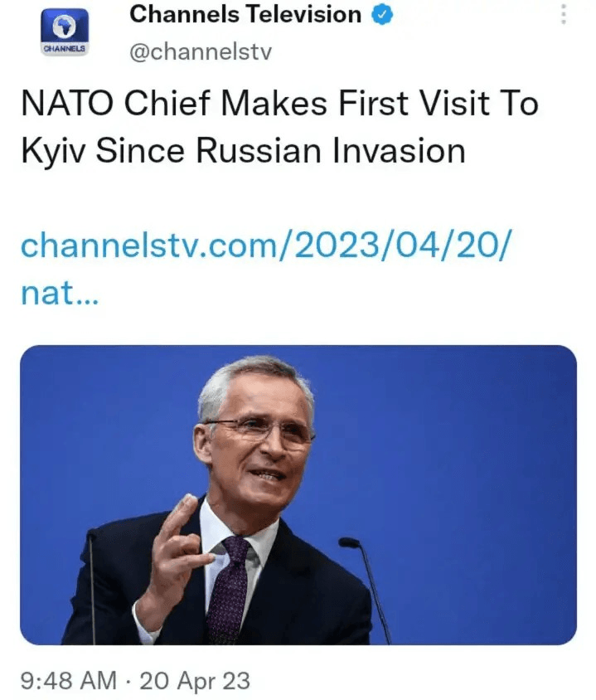
Task: Open the three-dot more options menu
Action: (x=564, y=14)
